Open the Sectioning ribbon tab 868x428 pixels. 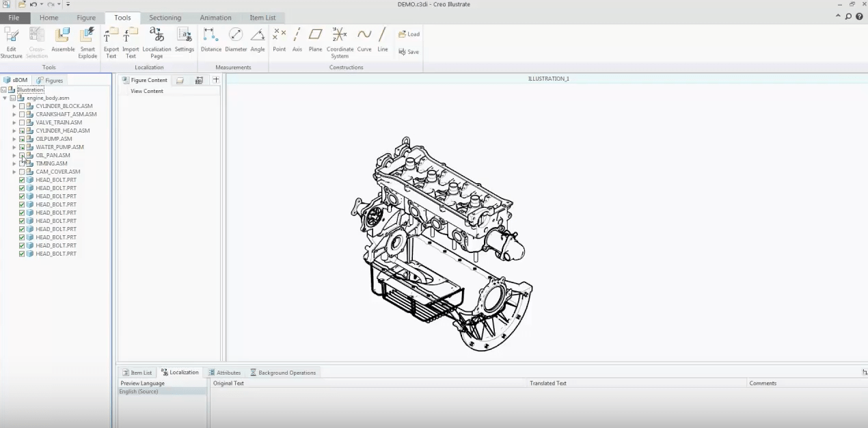(x=165, y=17)
